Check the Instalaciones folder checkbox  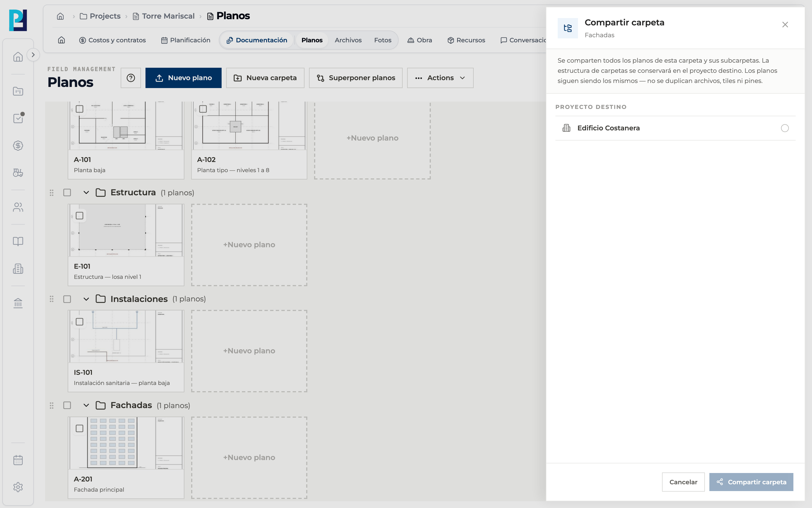pos(67,299)
